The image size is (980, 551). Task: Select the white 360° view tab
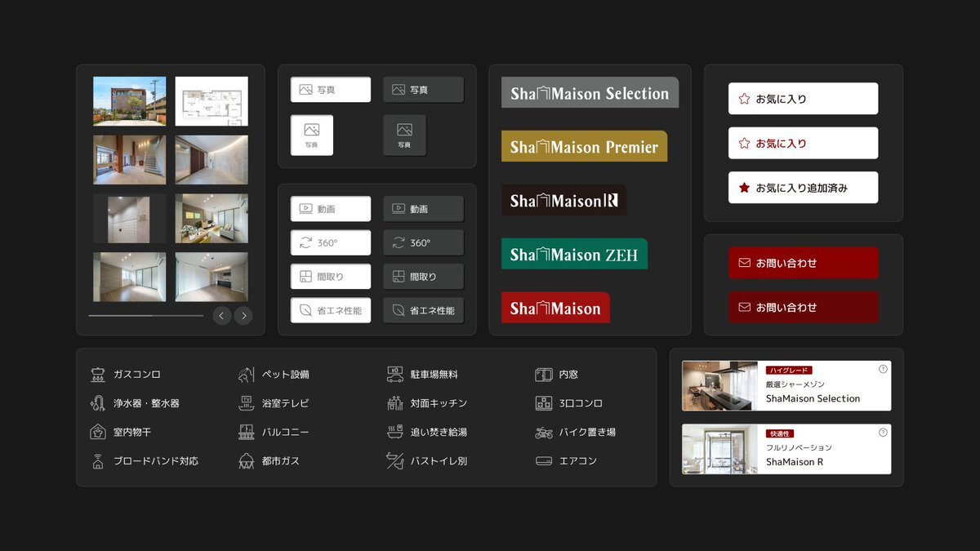[331, 242]
